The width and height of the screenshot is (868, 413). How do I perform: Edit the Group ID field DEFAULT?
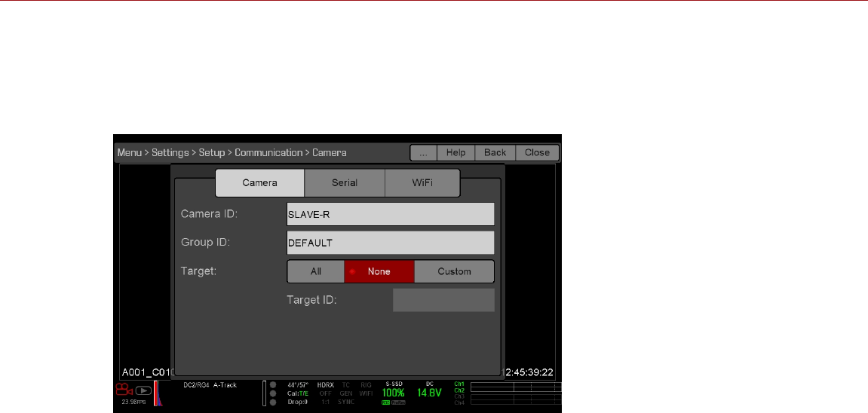pos(391,243)
